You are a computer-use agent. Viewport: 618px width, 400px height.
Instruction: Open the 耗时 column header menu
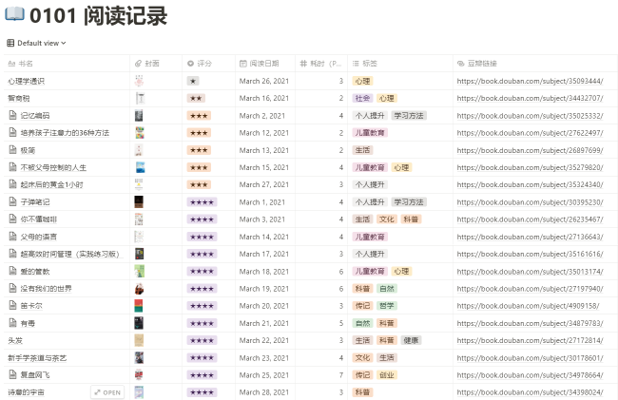pos(321,63)
